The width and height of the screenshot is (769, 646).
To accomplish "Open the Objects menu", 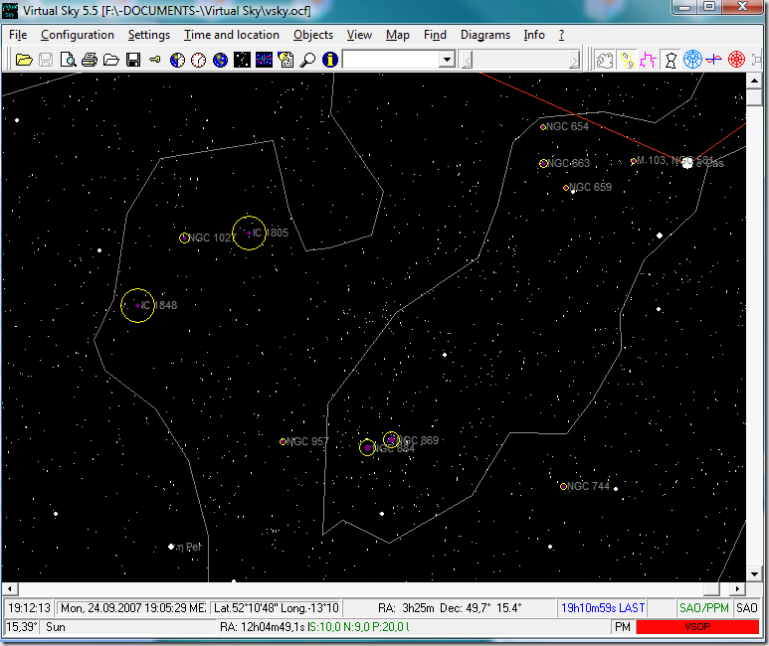I will 313,34.
